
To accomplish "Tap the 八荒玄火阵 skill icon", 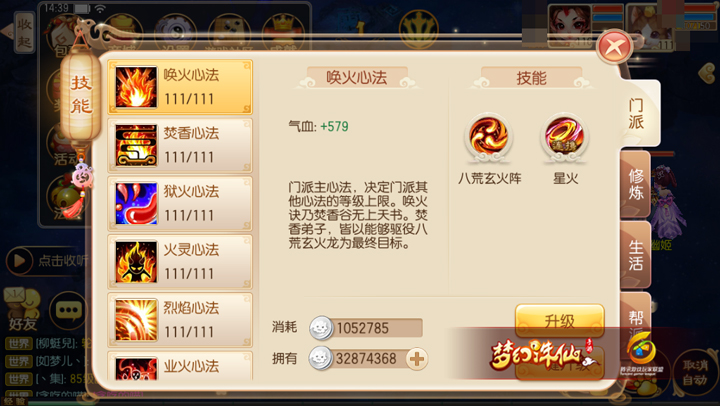I will 489,137.
